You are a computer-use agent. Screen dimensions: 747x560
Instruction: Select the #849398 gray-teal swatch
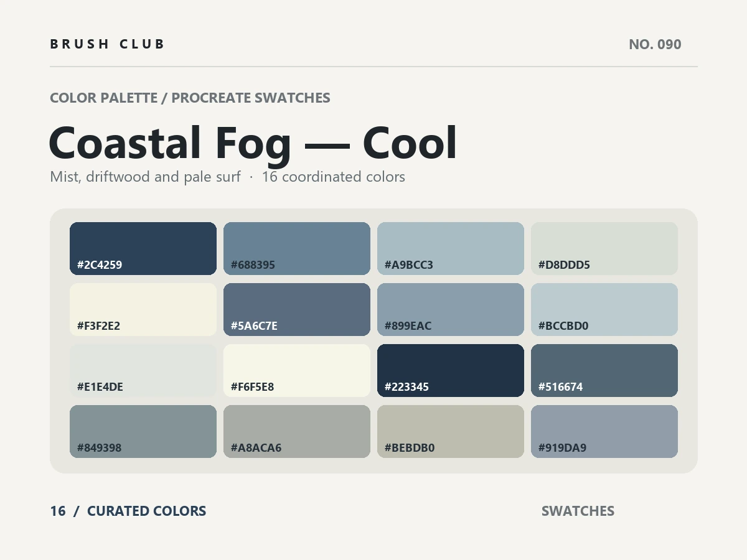143,431
